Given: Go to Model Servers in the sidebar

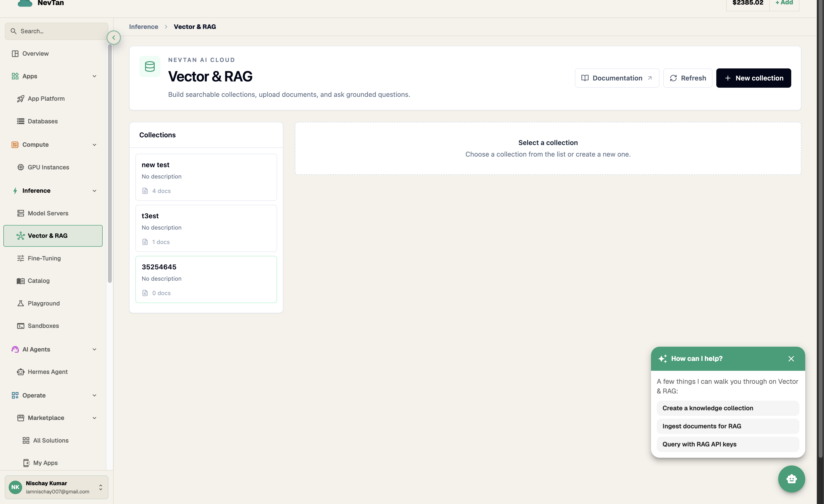Looking at the screenshot, I should 53,213.
